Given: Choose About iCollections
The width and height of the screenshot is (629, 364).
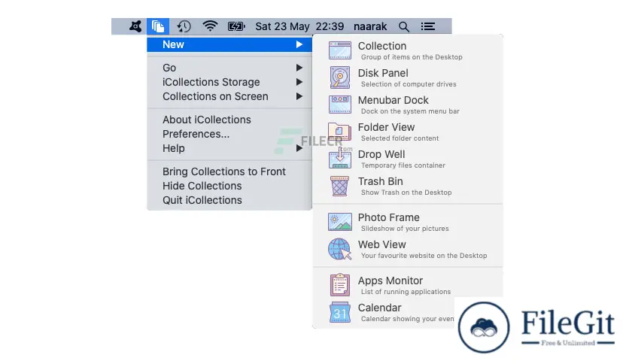Looking at the screenshot, I should click(229, 120).
